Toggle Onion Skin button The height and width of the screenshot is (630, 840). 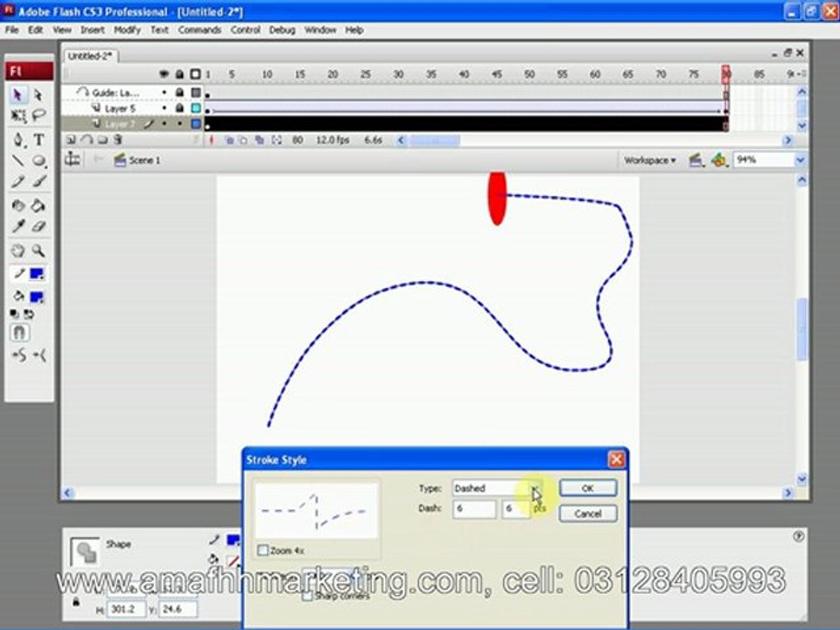[228, 140]
